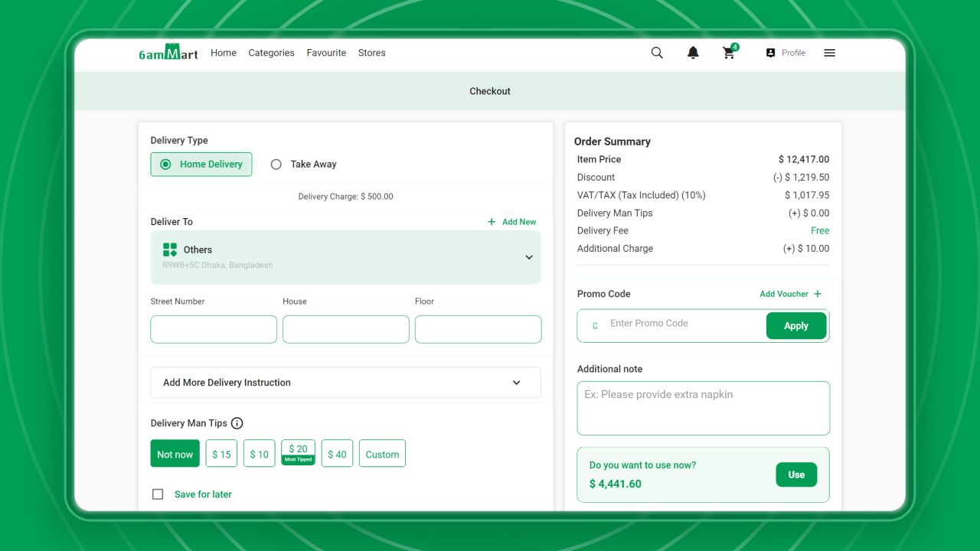The height and width of the screenshot is (551, 980).
Task: Check the Save for later checkbox
Action: tap(158, 494)
